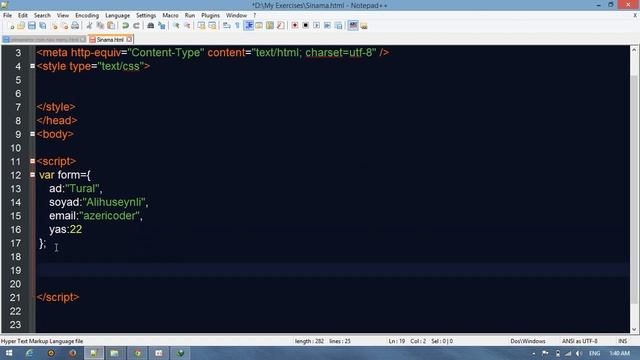The width and height of the screenshot is (640, 360).
Task: Save the current document via toolbar
Action: tap(31, 26)
